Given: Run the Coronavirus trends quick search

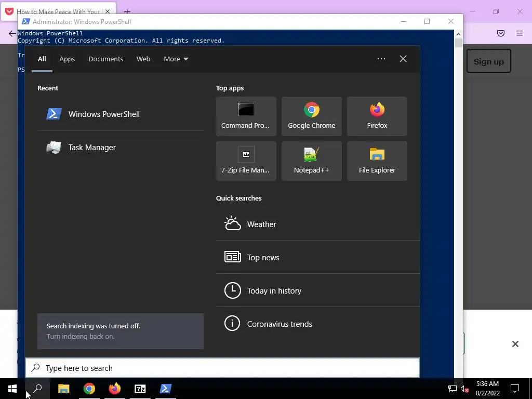Looking at the screenshot, I should 317,324.
